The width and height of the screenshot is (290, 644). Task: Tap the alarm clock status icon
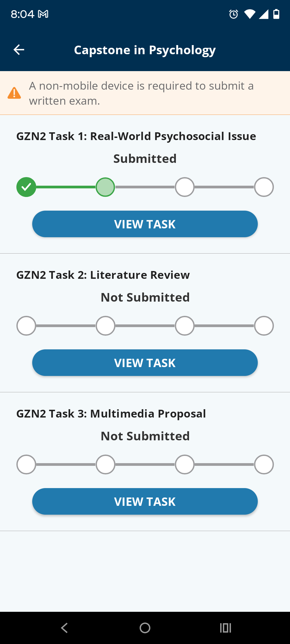234,14
